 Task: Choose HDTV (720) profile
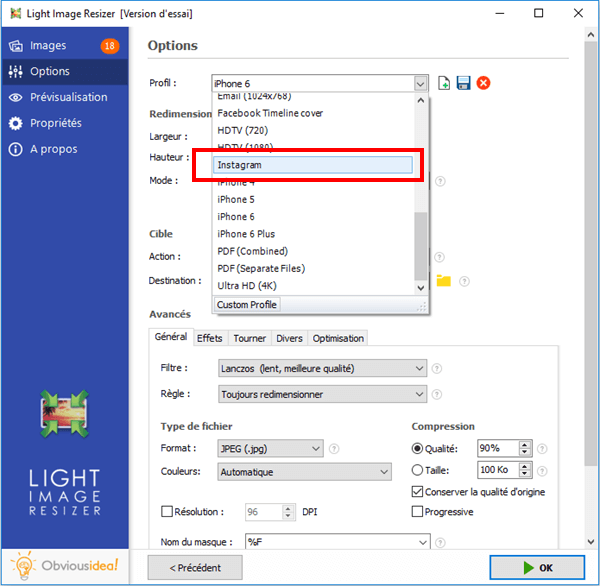[313, 131]
